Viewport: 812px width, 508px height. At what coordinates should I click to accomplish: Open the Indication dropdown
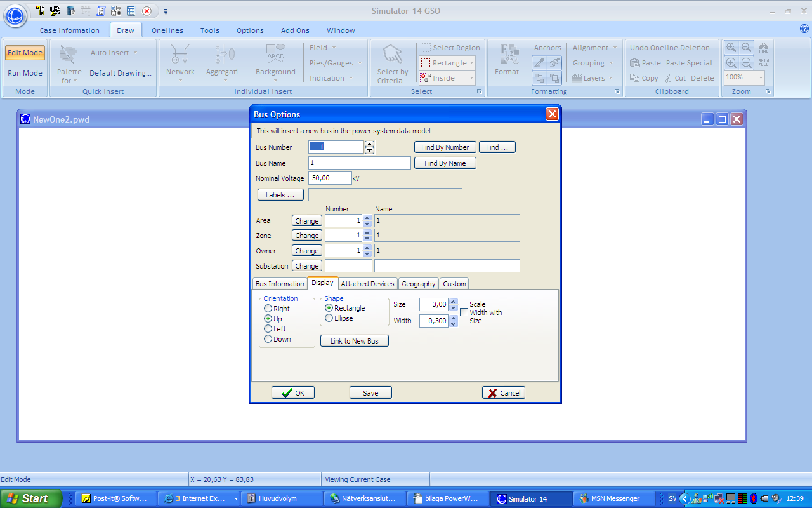[331, 78]
